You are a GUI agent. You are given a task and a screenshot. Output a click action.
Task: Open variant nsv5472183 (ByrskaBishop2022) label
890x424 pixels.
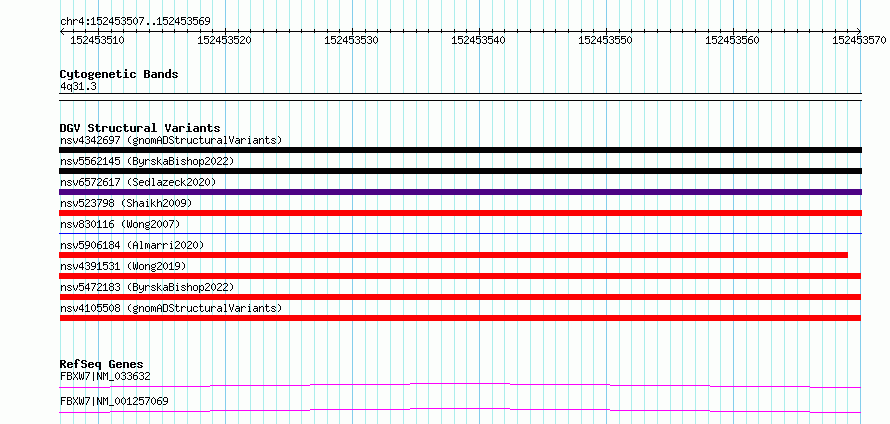point(147,287)
